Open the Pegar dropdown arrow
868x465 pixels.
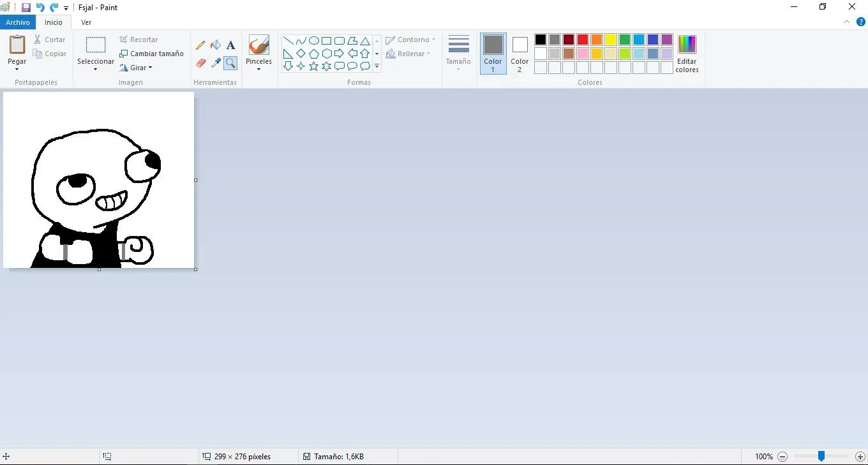pyautogui.click(x=17, y=69)
